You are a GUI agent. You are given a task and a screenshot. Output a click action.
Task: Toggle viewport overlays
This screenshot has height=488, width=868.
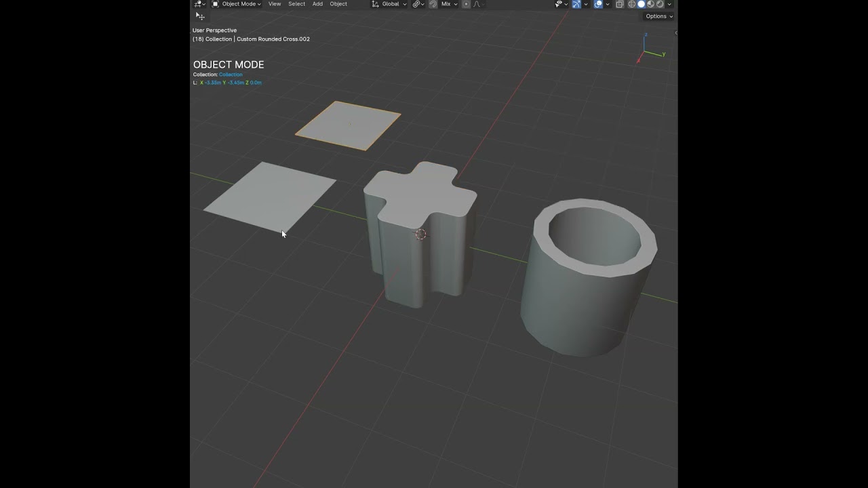pyautogui.click(x=598, y=4)
